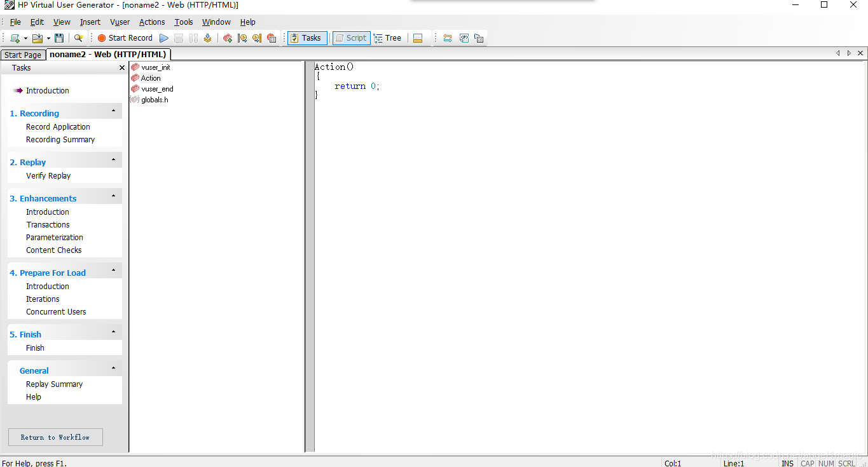Image resolution: width=868 pixels, height=467 pixels.
Task: Run the script with the blue play icon
Action: pos(164,38)
